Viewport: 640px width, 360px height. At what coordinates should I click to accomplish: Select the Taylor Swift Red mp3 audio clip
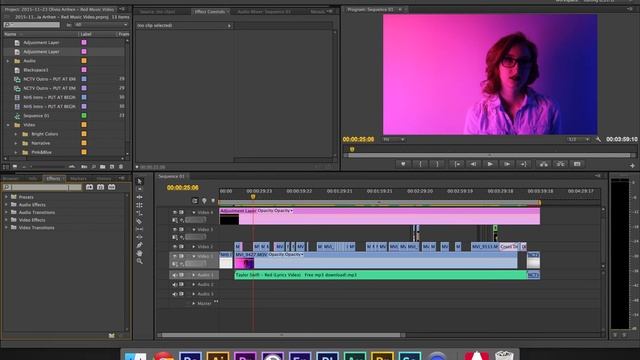[381, 275]
